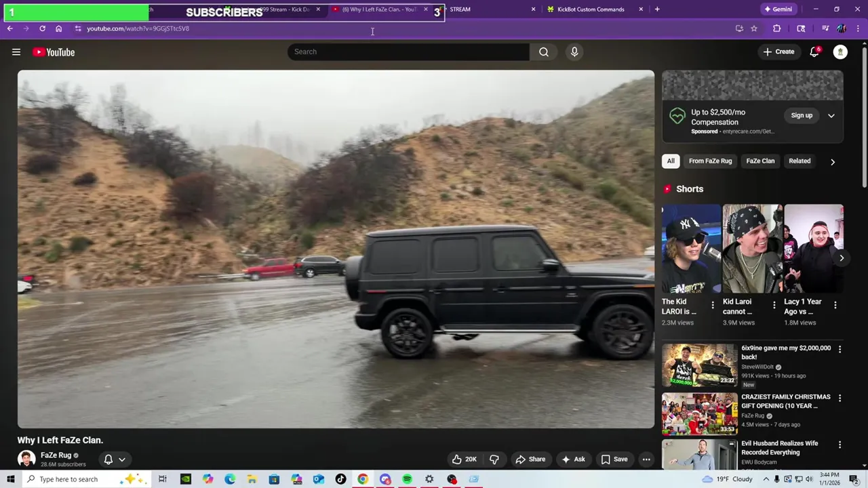The image size is (868, 488).
Task: Open The Kid LAROI short thumbnail
Action: (x=691, y=249)
